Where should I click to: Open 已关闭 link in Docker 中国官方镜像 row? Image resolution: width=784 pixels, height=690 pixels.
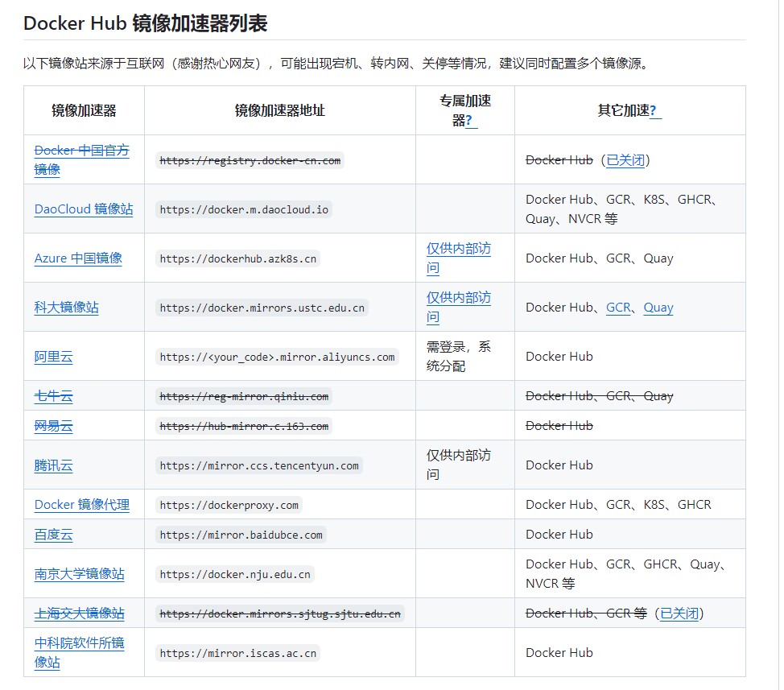coord(625,160)
